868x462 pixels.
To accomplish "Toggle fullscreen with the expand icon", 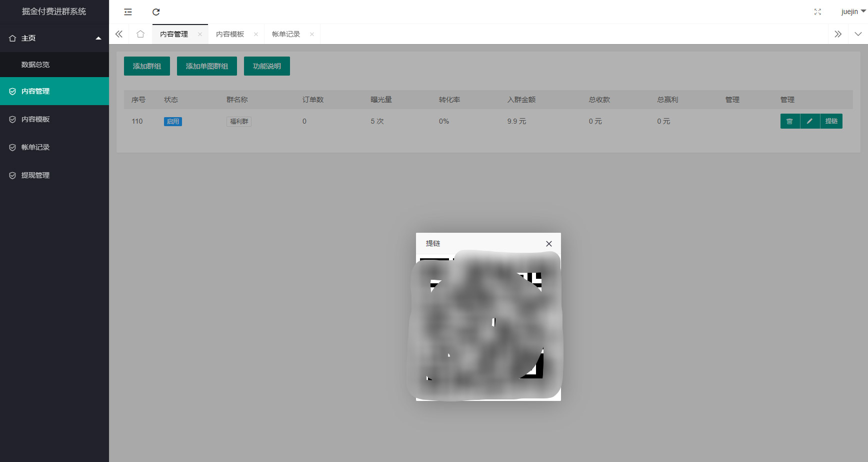I will tap(817, 12).
